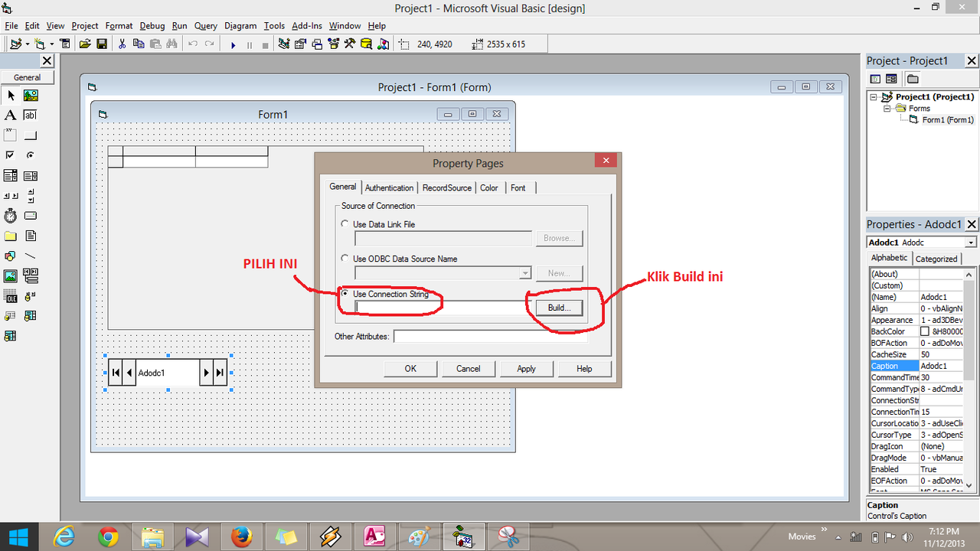Pick the Line control tool
Screen dimensions: 980x551
coord(31,256)
